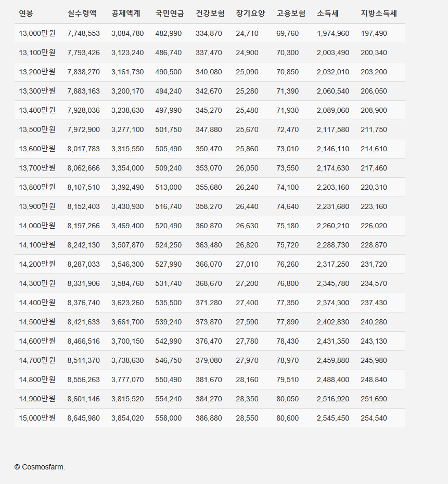Select the 지방소득세 column header

pos(378,14)
